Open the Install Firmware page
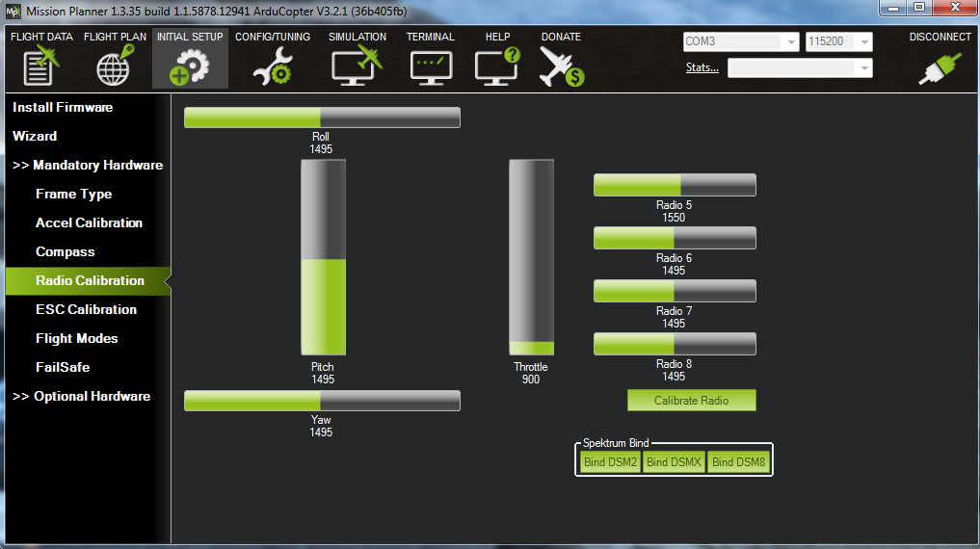This screenshot has height=549, width=980. point(63,108)
